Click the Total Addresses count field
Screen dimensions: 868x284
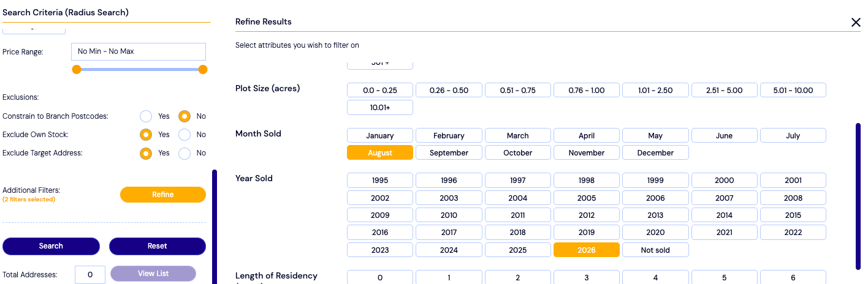click(x=90, y=275)
